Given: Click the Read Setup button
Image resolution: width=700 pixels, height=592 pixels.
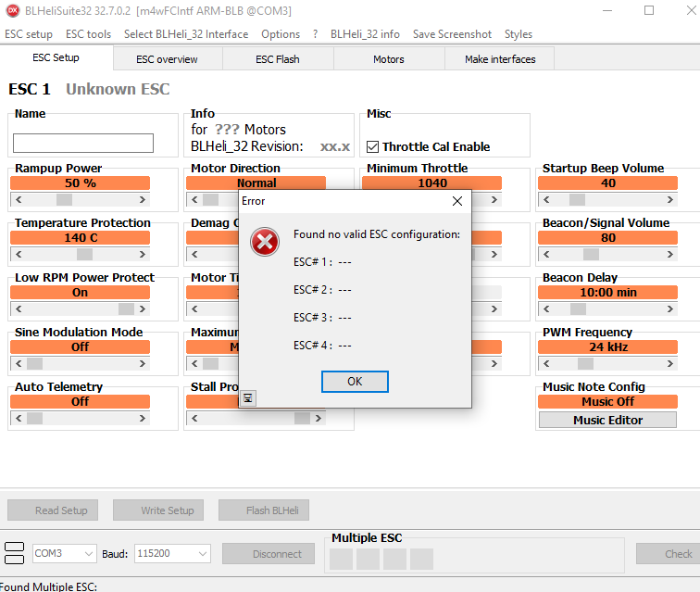Looking at the screenshot, I should pos(53,510).
